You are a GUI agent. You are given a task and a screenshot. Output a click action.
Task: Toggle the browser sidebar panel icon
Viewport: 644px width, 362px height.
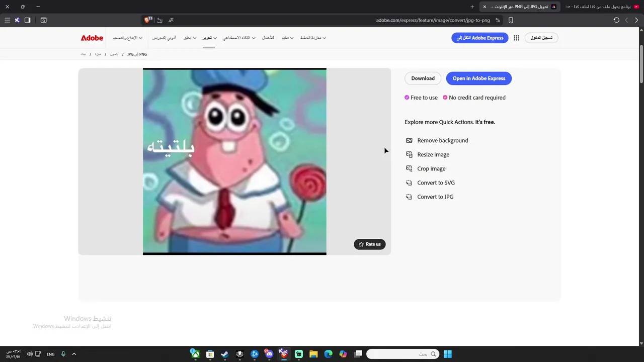[28, 20]
